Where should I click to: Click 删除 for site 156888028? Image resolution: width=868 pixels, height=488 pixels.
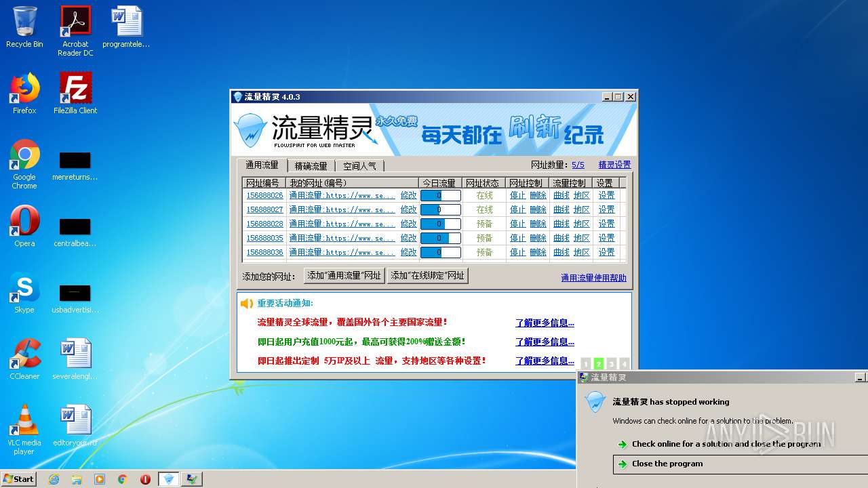[x=538, y=224]
